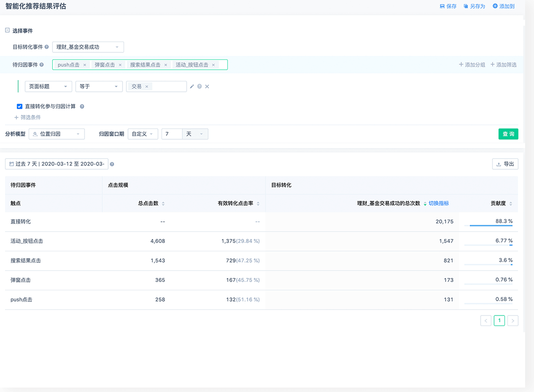Click the attribution window number field
The width and height of the screenshot is (534, 392).
point(172,134)
